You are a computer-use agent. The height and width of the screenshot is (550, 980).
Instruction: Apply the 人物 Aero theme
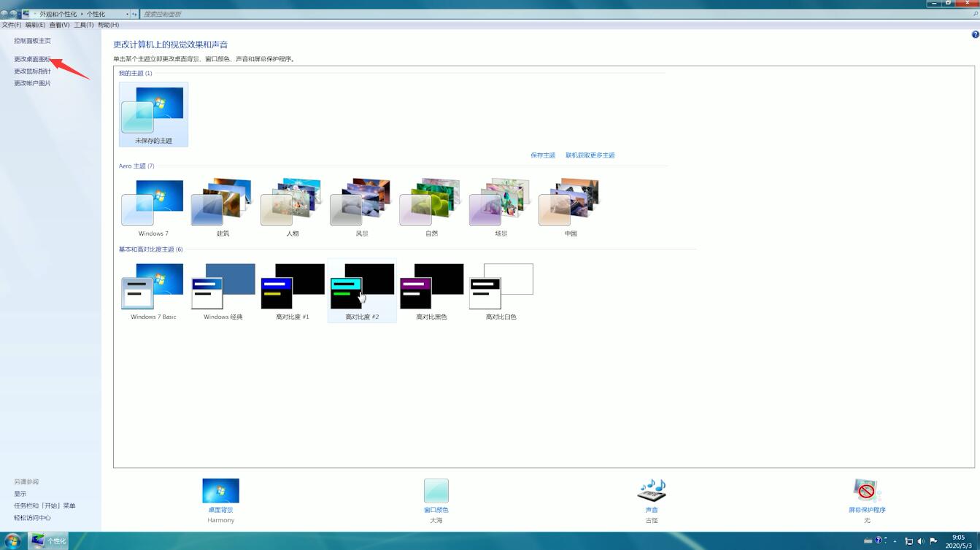(x=293, y=207)
